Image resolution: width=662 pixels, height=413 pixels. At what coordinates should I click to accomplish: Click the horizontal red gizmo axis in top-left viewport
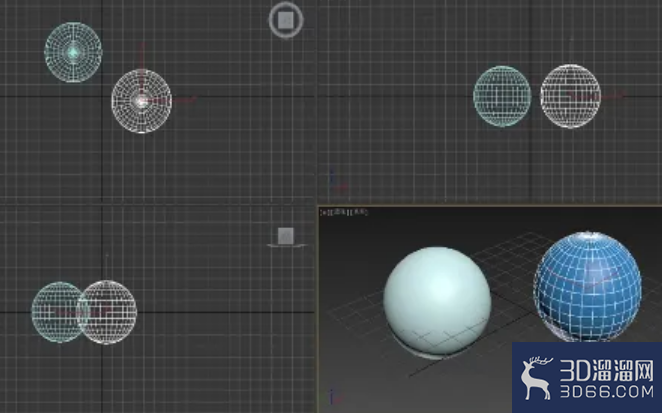[171, 101]
